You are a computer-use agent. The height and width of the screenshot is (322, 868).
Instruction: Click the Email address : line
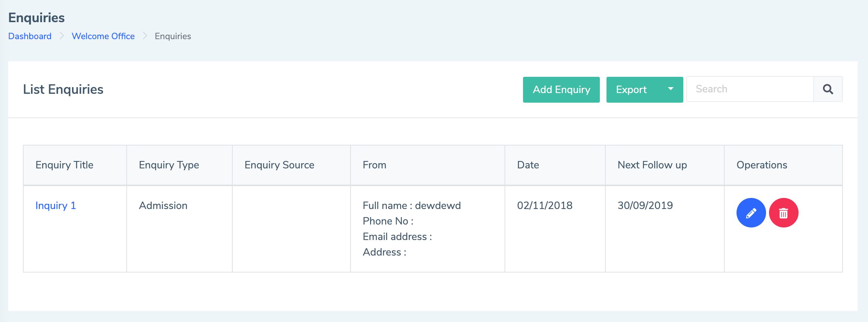pyautogui.click(x=397, y=236)
